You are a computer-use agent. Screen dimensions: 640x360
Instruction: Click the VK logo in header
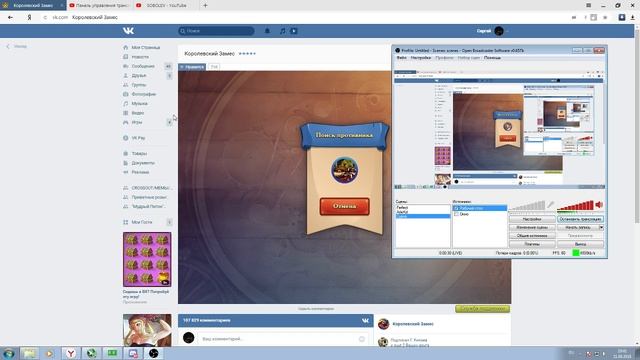pyautogui.click(x=128, y=31)
